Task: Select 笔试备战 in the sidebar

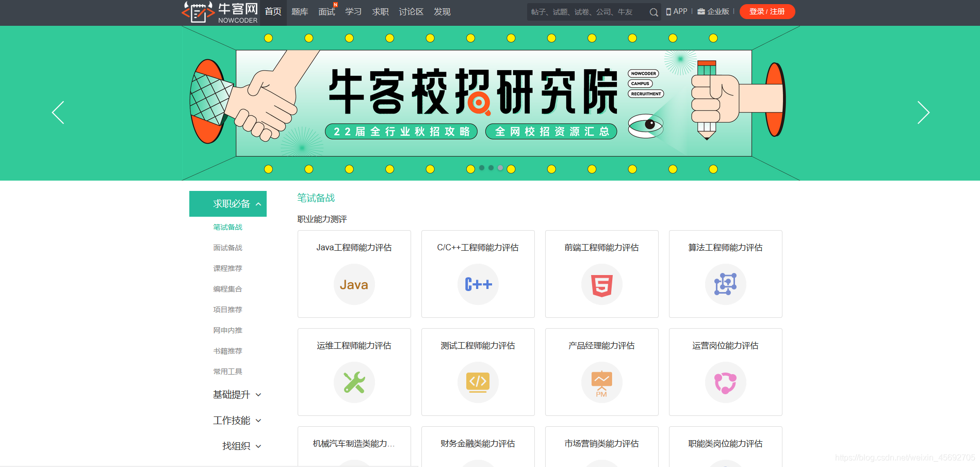Action: (227, 227)
